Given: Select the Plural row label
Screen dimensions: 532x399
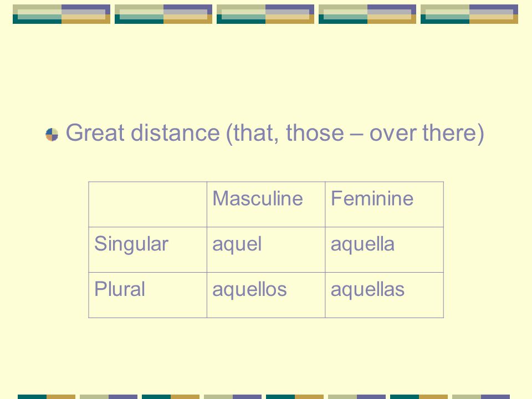Looking at the screenshot, I should pyautogui.click(x=120, y=289).
